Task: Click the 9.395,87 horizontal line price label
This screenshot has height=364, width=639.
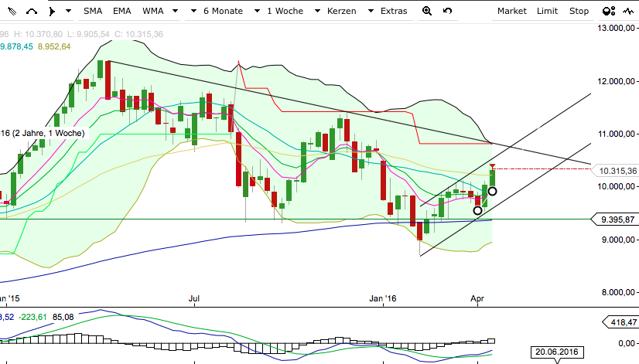Action: 615,219
